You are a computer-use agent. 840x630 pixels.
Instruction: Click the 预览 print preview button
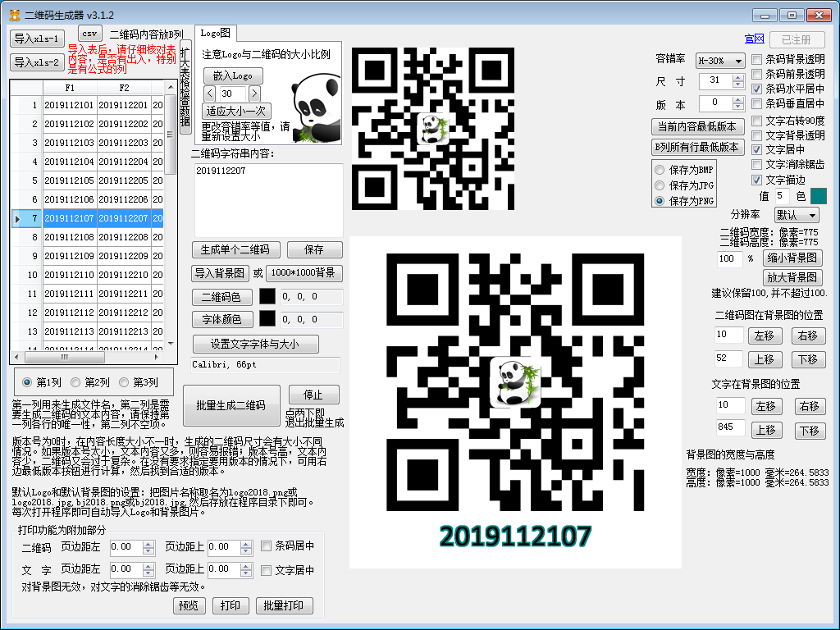(x=189, y=605)
